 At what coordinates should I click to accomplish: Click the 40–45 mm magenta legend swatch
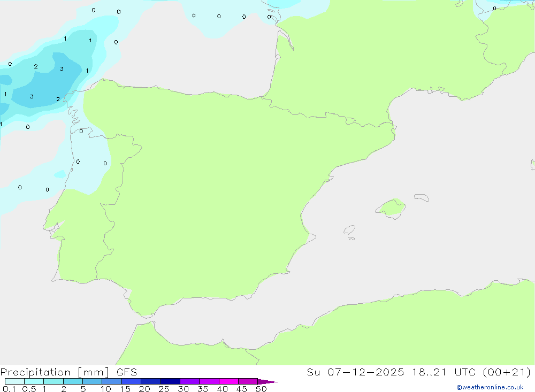click(228, 381)
